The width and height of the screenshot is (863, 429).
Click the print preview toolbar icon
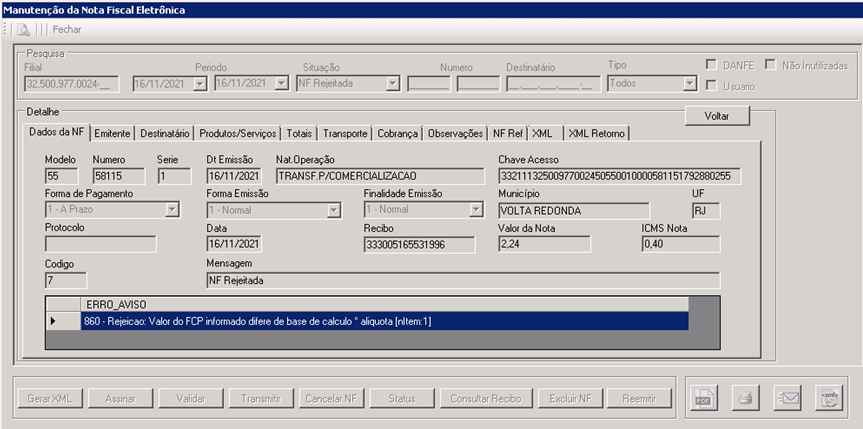click(24, 30)
